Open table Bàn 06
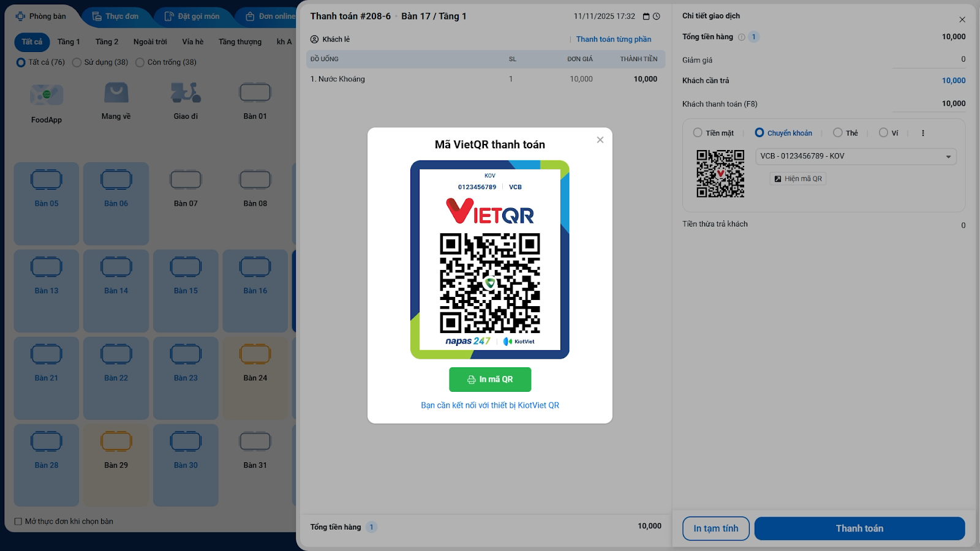 pyautogui.click(x=116, y=203)
